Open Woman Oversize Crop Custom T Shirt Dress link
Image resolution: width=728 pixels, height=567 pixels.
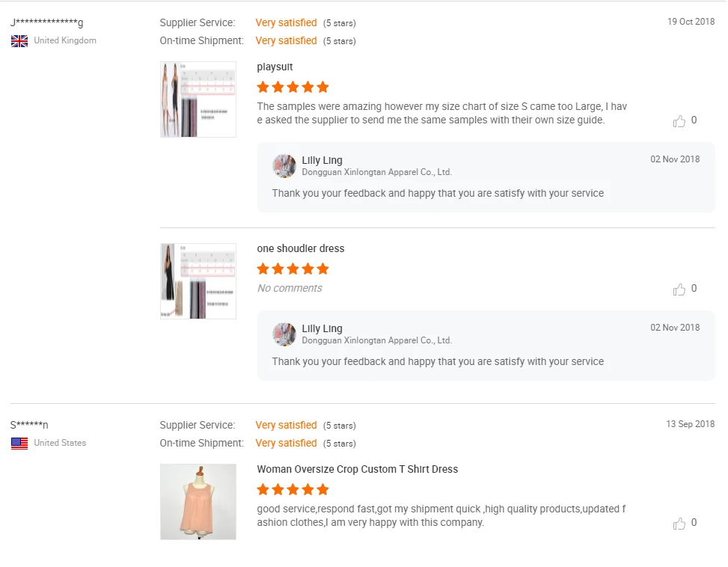(357, 470)
